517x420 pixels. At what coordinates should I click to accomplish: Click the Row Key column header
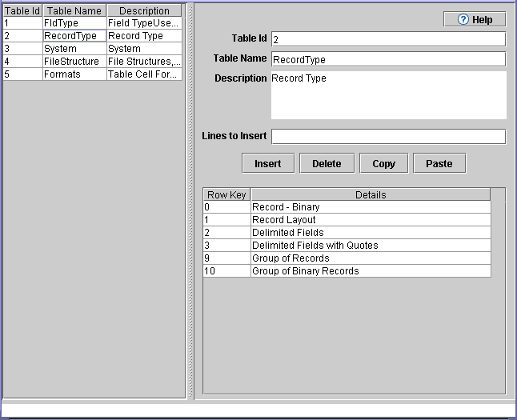(226, 194)
